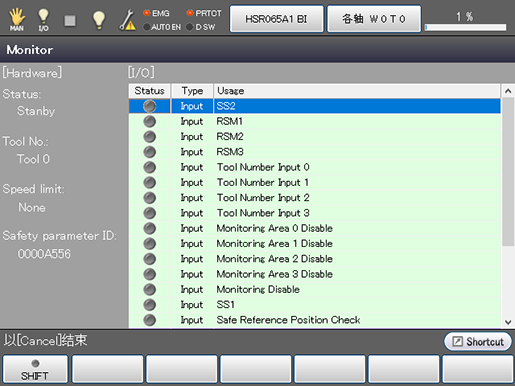Click the status lamp of the SS1 row
This screenshot has width=515, height=386.
tap(150, 305)
